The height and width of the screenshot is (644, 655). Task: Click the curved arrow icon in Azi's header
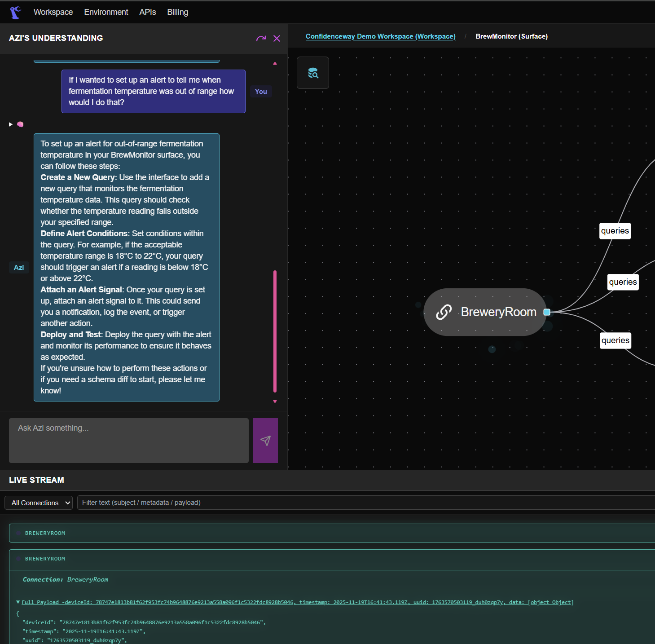click(261, 39)
